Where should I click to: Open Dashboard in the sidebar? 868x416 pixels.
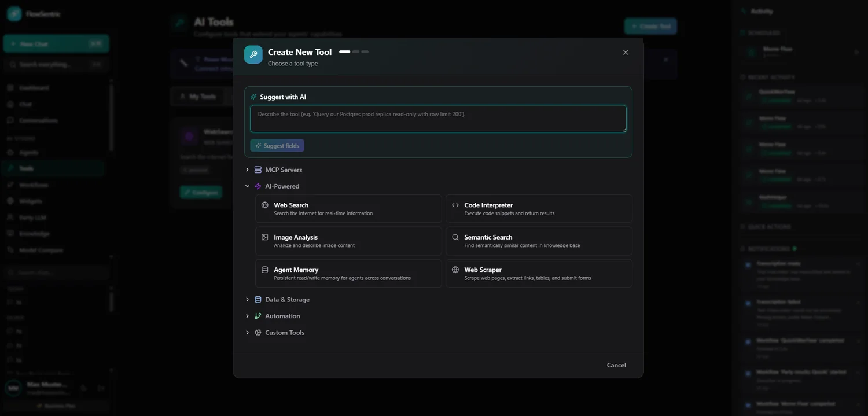coord(53,88)
